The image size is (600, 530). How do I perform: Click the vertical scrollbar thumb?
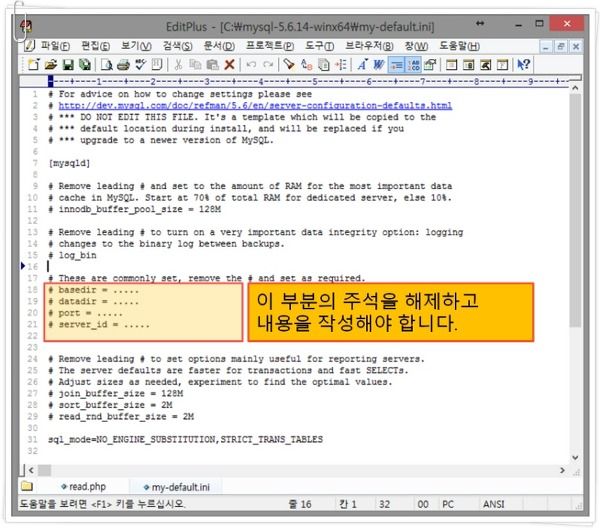pos(575,210)
